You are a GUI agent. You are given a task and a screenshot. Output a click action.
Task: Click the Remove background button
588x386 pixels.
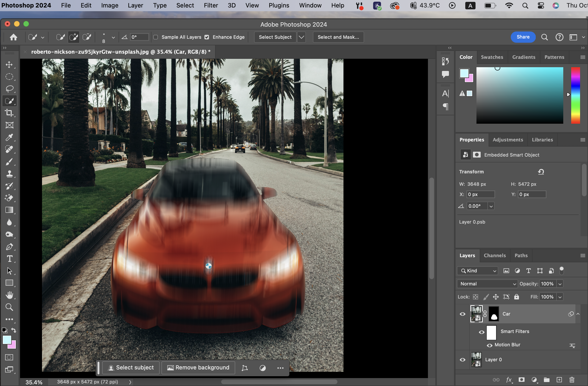click(x=198, y=368)
